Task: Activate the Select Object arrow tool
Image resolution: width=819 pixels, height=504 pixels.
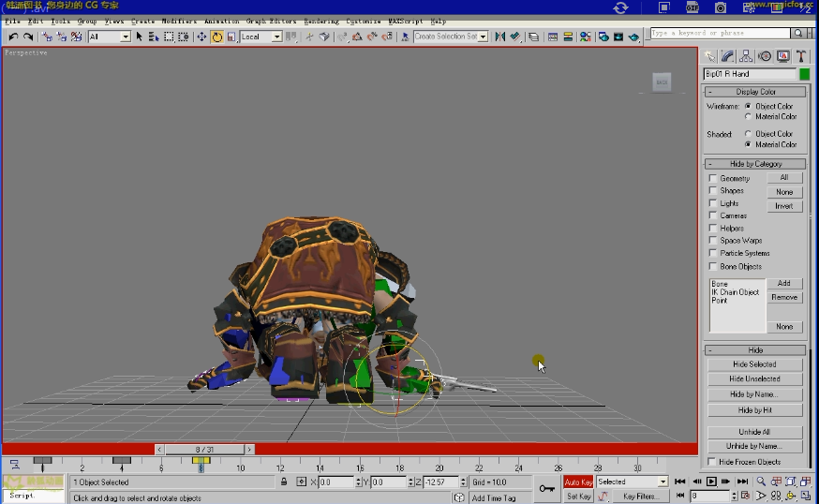Action: point(139,37)
